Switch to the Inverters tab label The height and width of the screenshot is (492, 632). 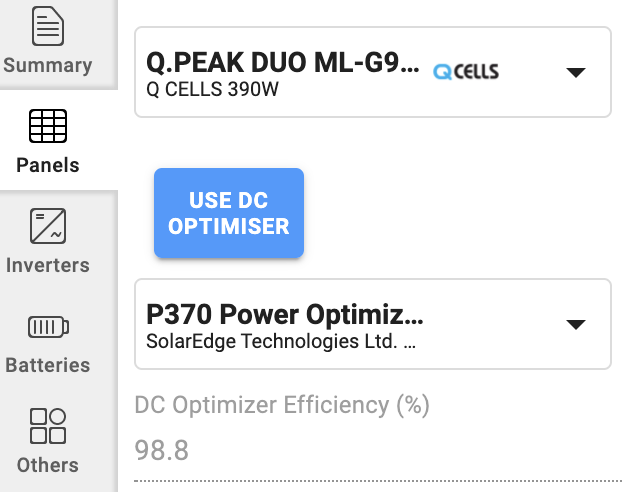click(48, 265)
